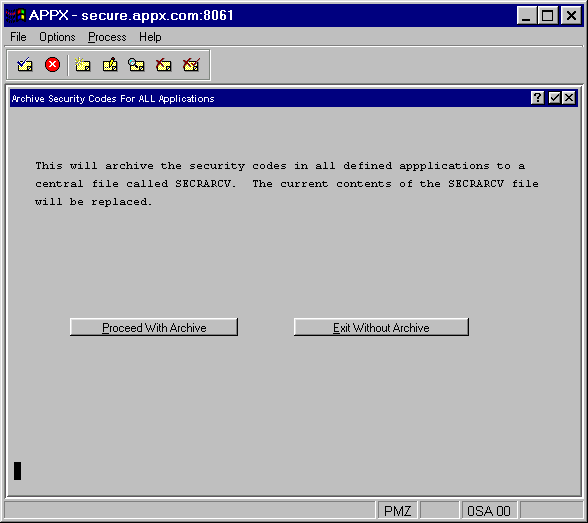This screenshot has width=588, height=523.
Task: Click the black cursor block at bottom left
Action: point(17,471)
